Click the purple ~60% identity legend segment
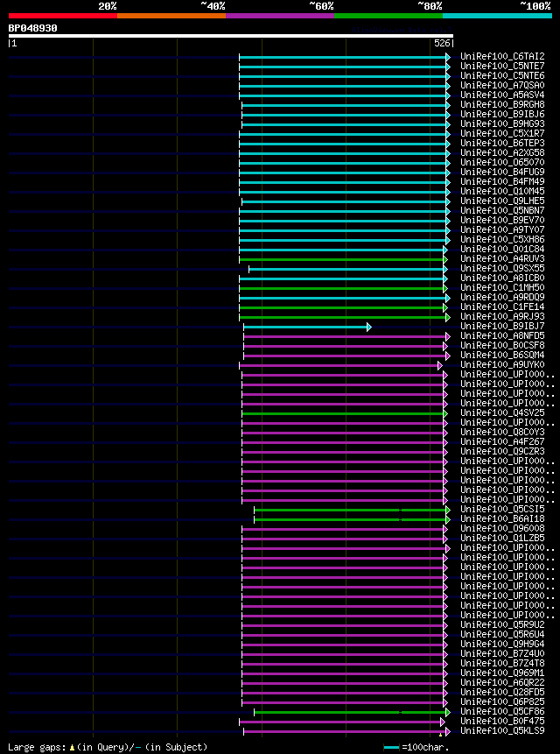 click(x=280, y=16)
